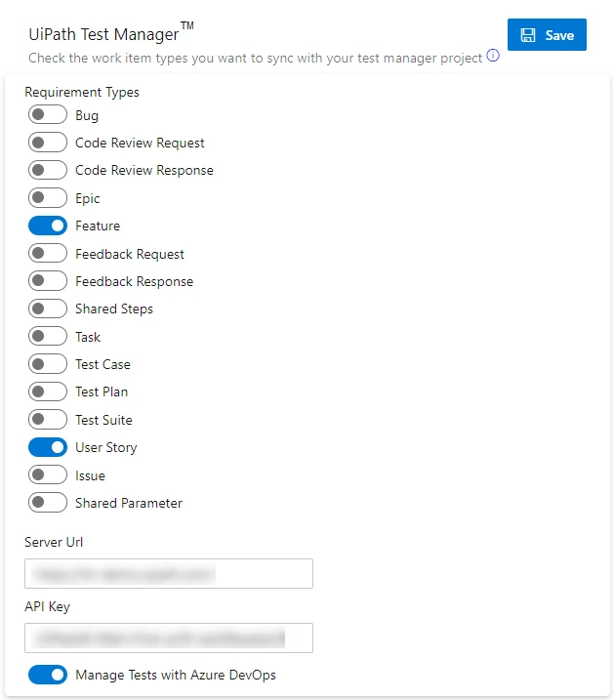The image size is (614, 700).
Task: Enable the Bug requirement type toggle
Action: pyautogui.click(x=48, y=115)
